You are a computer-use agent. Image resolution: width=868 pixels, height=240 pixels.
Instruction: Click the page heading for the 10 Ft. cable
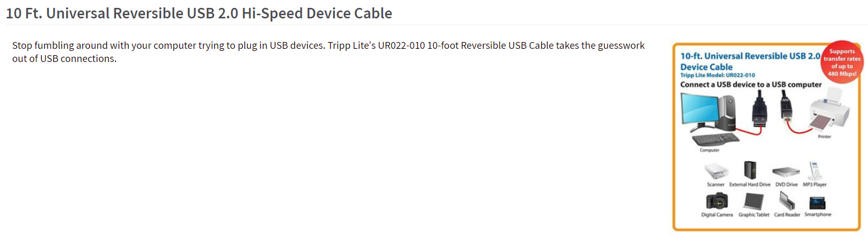199,13
